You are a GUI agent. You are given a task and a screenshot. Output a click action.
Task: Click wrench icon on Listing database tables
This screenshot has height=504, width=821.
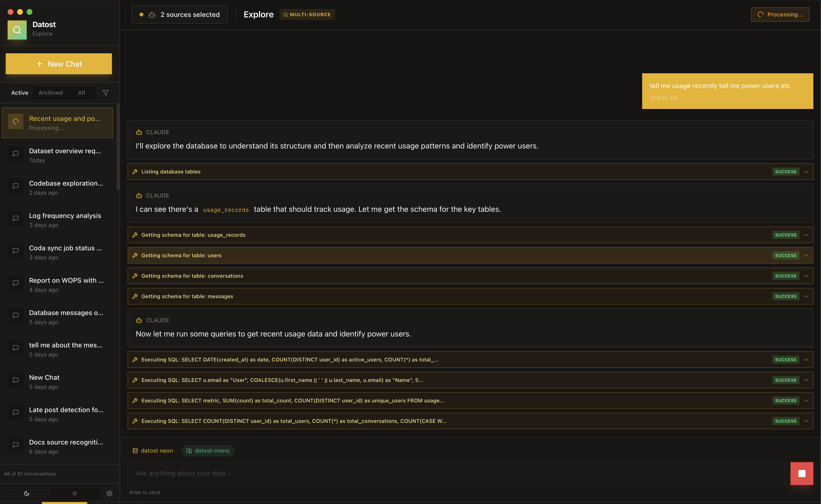tap(135, 172)
